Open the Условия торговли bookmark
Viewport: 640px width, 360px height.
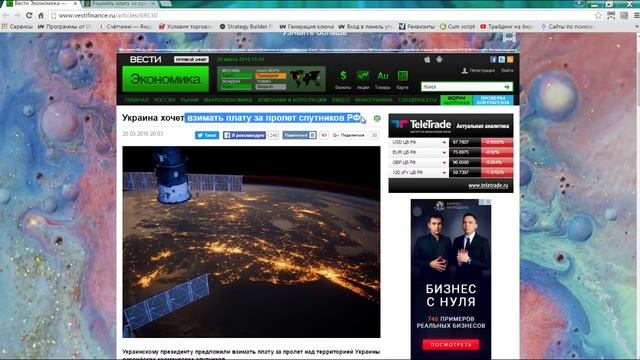pos(185,27)
